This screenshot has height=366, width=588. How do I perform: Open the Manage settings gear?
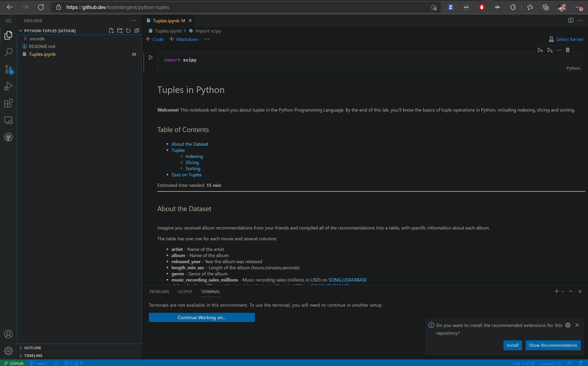click(8, 351)
